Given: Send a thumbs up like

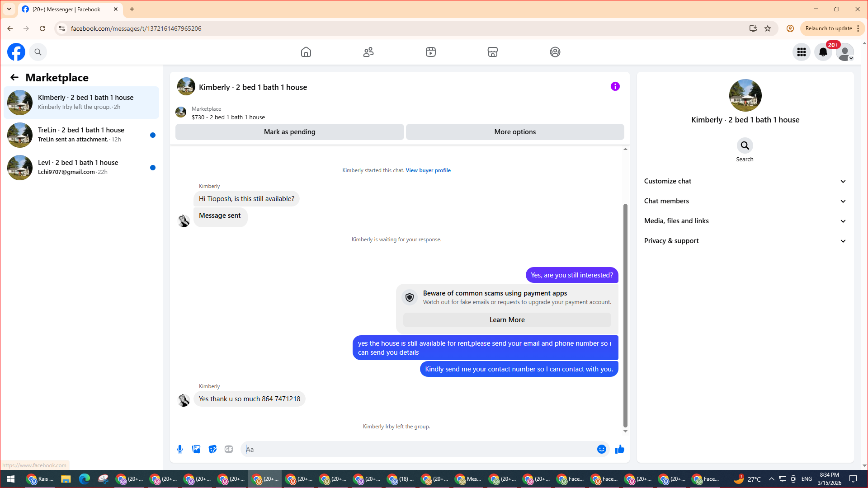Looking at the screenshot, I should [x=620, y=449].
